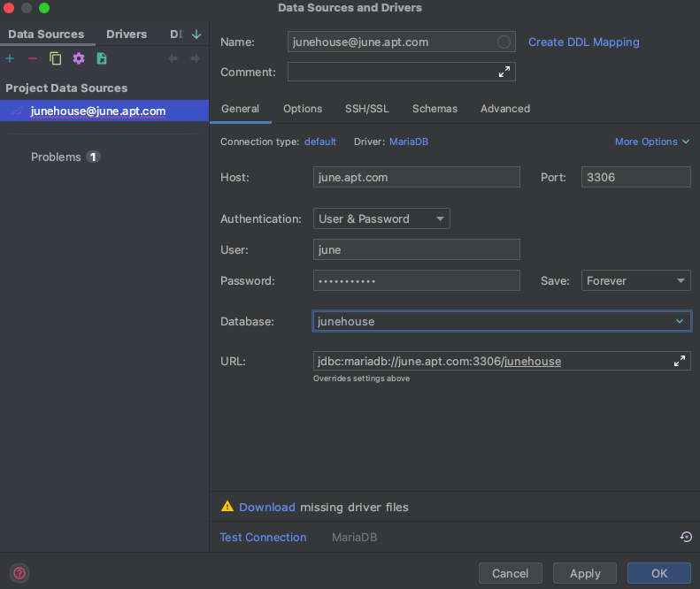Click the MariaDB label beside Test Connection
Screen dimensions: 700x589
[x=355, y=537]
